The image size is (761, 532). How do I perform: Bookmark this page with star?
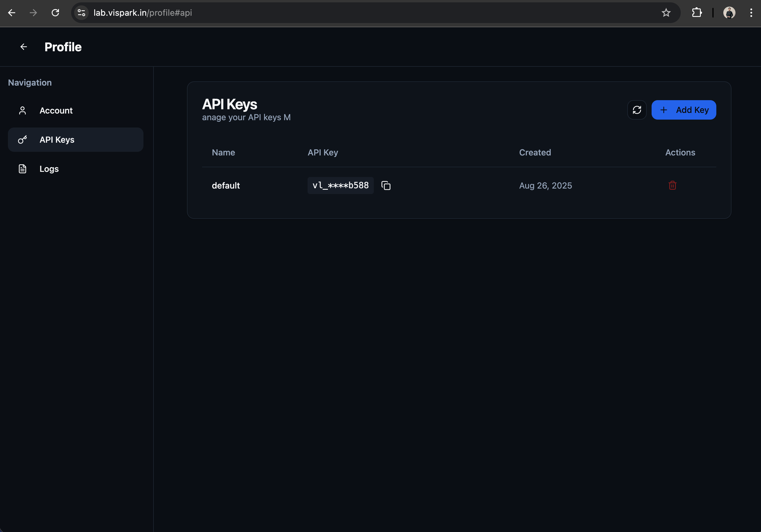click(666, 13)
